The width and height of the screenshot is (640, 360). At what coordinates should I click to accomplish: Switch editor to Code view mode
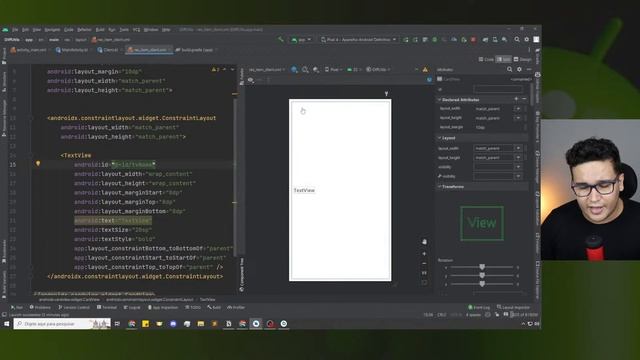(486, 60)
